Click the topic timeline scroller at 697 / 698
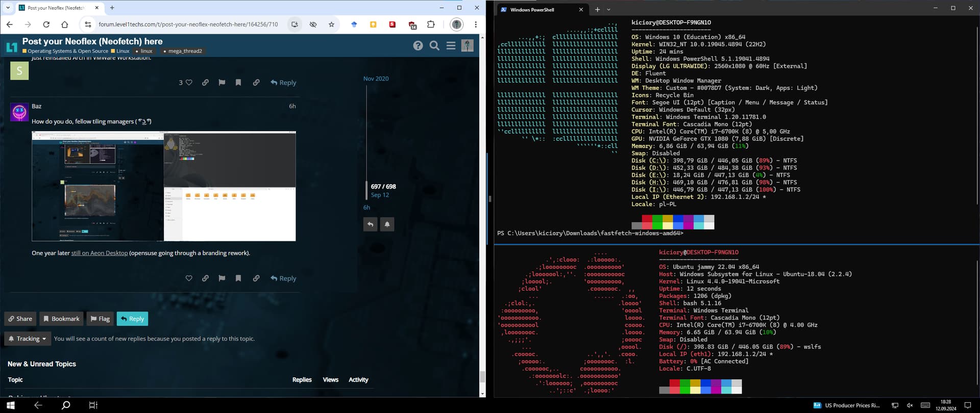The image size is (980, 413). [383, 187]
